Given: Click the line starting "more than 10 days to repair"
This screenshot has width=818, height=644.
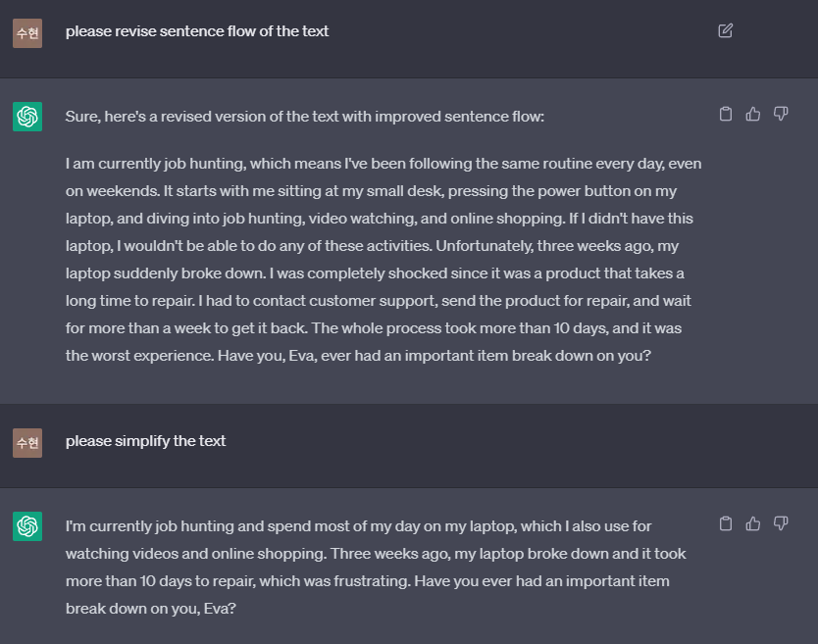Looking at the screenshot, I should tap(367, 581).
